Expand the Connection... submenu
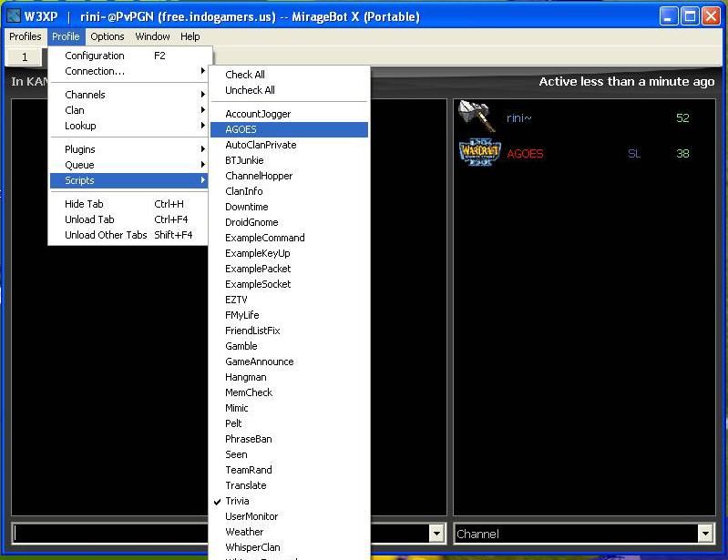The image size is (728, 560). (x=129, y=71)
